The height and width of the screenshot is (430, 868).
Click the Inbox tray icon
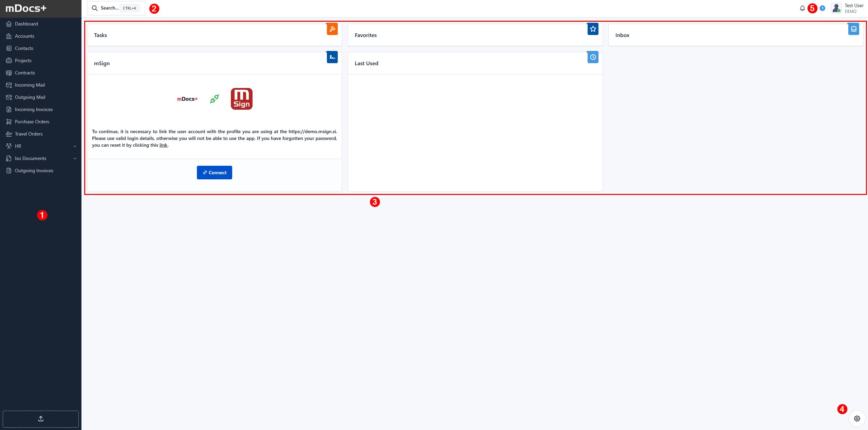click(853, 29)
